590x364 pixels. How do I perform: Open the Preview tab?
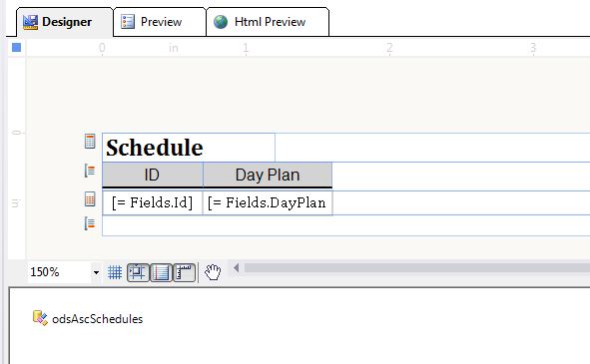coord(160,22)
